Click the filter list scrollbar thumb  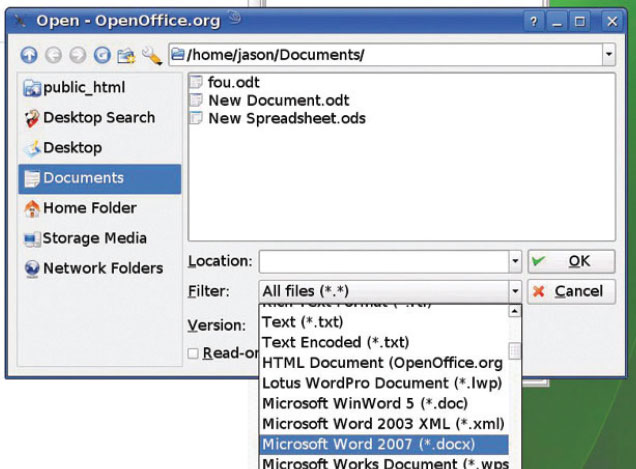(515, 350)
